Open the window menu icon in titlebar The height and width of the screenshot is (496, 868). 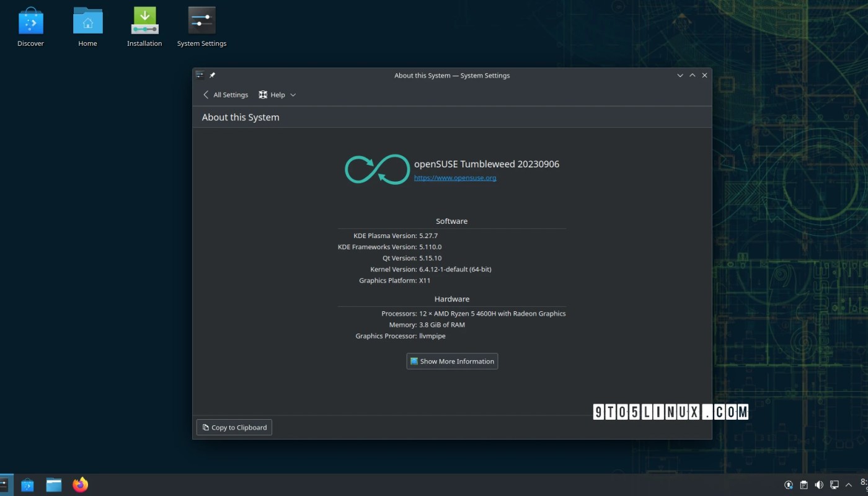coord(200,76)
